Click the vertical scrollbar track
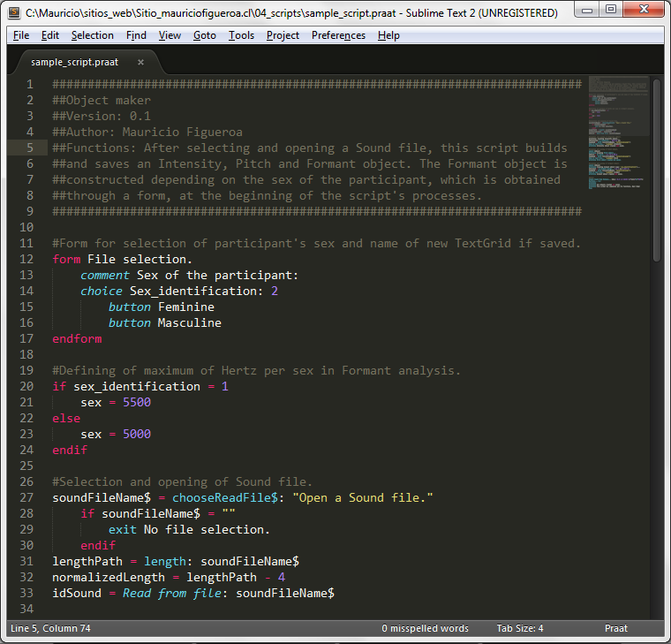This screenshot has height=644, width=671. click(657, 398)
